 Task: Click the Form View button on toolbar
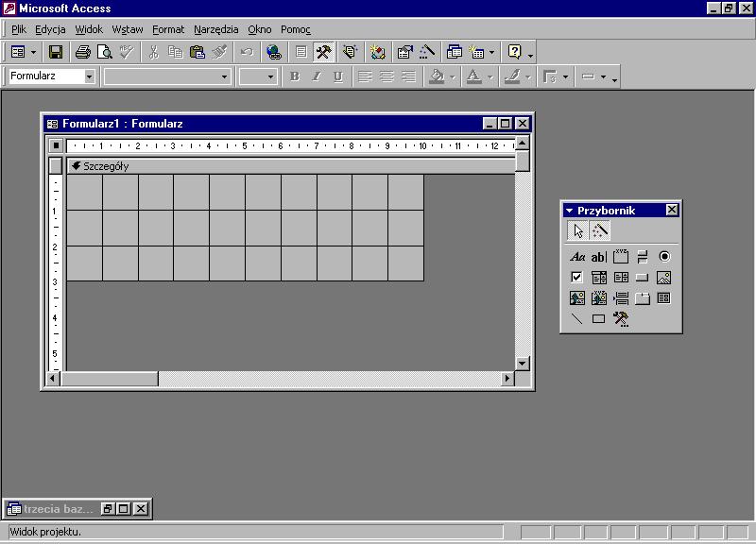[18, 52]
